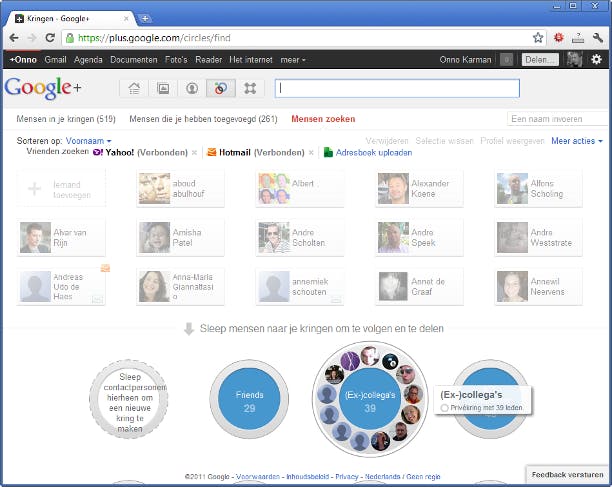
Task: Select the Privékring radio in (Ex-)collega's tooltip
Action: pyautogui.click(x=444, y=408)
